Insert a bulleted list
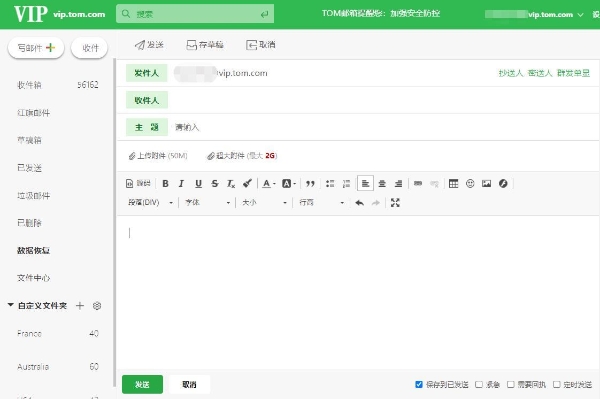Viewport: 600px width, 399px height. (330, 184)
